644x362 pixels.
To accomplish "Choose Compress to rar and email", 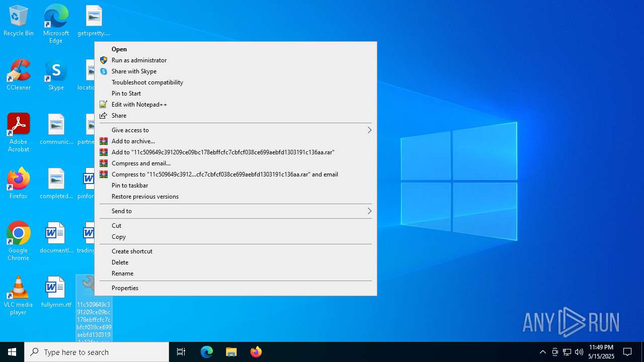I will [235, 174].
